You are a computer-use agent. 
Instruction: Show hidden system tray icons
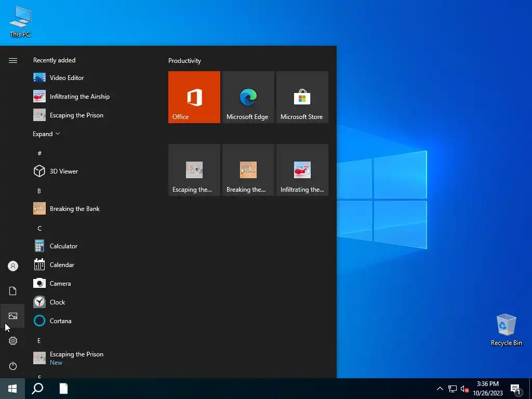coord(440,389)
